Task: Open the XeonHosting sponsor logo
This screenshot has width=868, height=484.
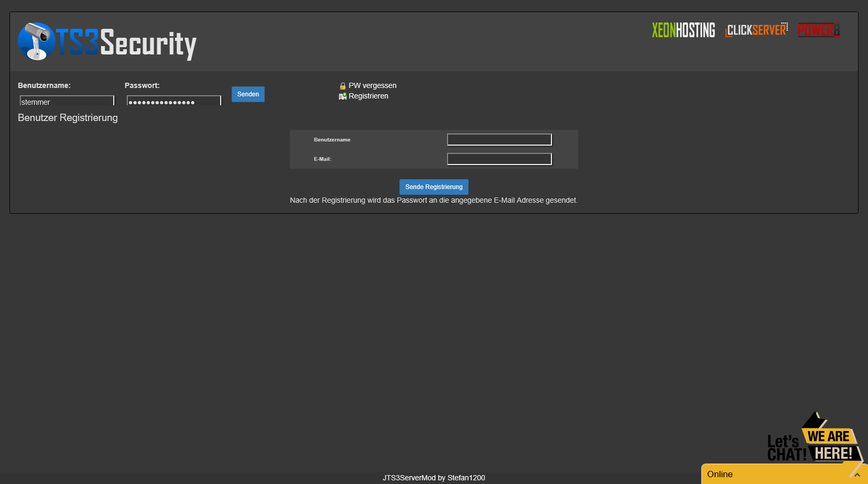Action: click(683, 30)
